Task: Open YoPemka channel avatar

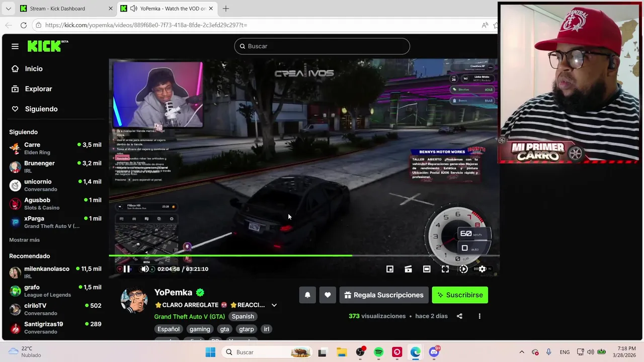Action: [134, 300]
